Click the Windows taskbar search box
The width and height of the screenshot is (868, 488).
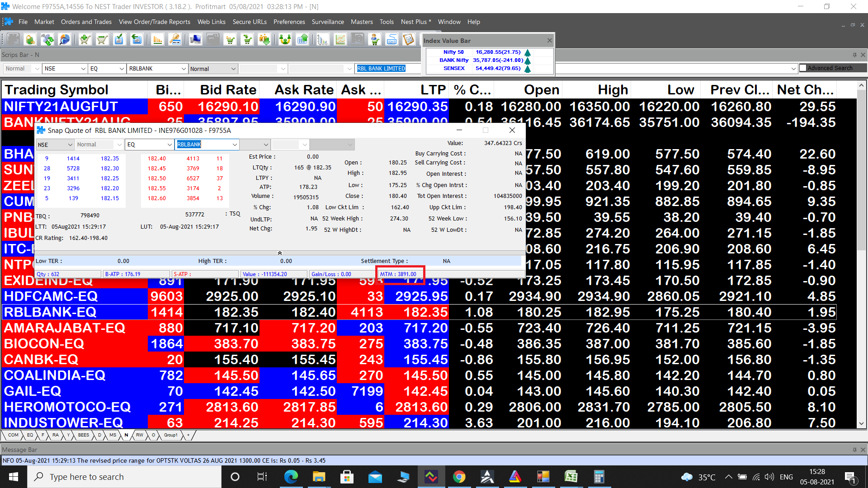point(125,477)
